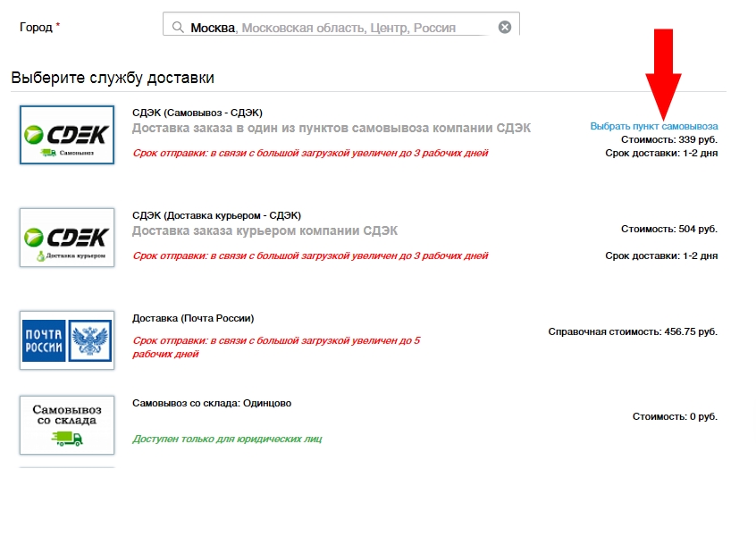Select the Самовывоз со склада logo
The height and width of the screenshot is (536, 756).
pyautogui.click(x=67, y=425)
